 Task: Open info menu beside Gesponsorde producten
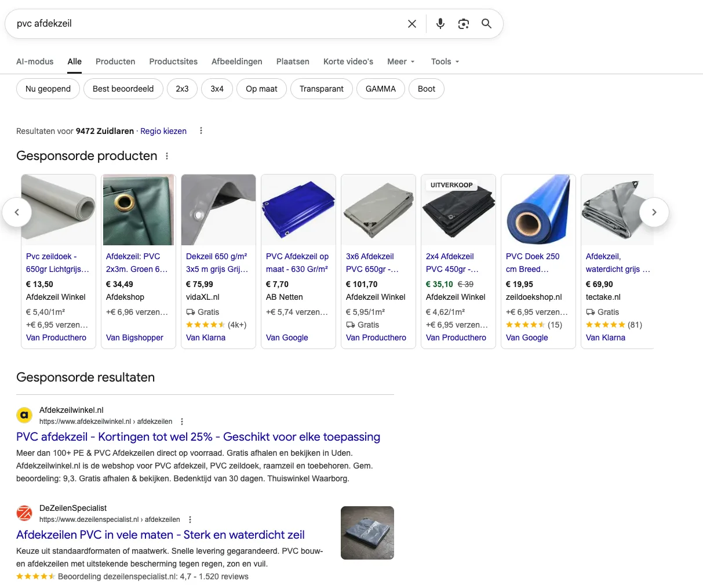click(x=167, y=156)
